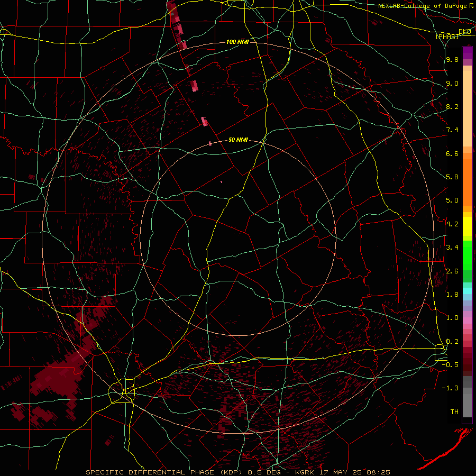Click the 6.6 scale value
This screenshot has width=476, height=476.
click(452, 153)
